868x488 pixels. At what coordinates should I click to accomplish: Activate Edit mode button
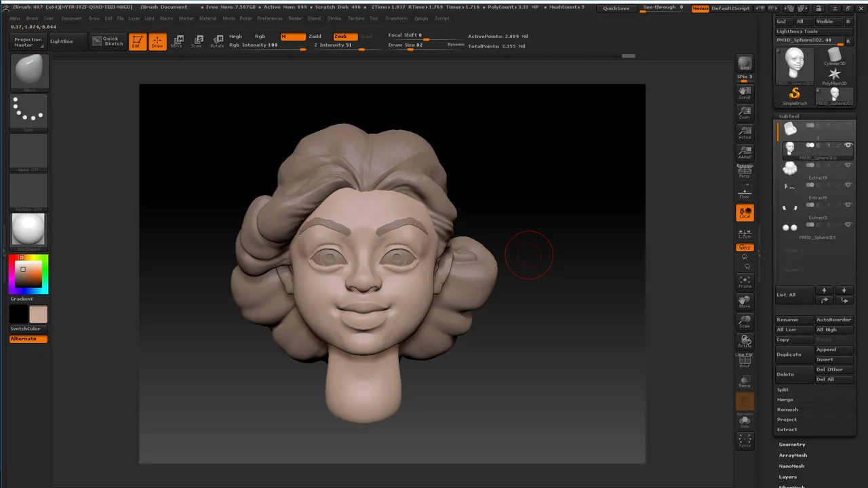coord(137,41)
